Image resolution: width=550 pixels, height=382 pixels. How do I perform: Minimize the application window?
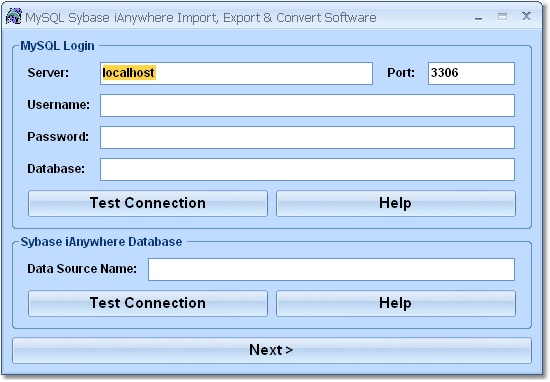point(478,18)
